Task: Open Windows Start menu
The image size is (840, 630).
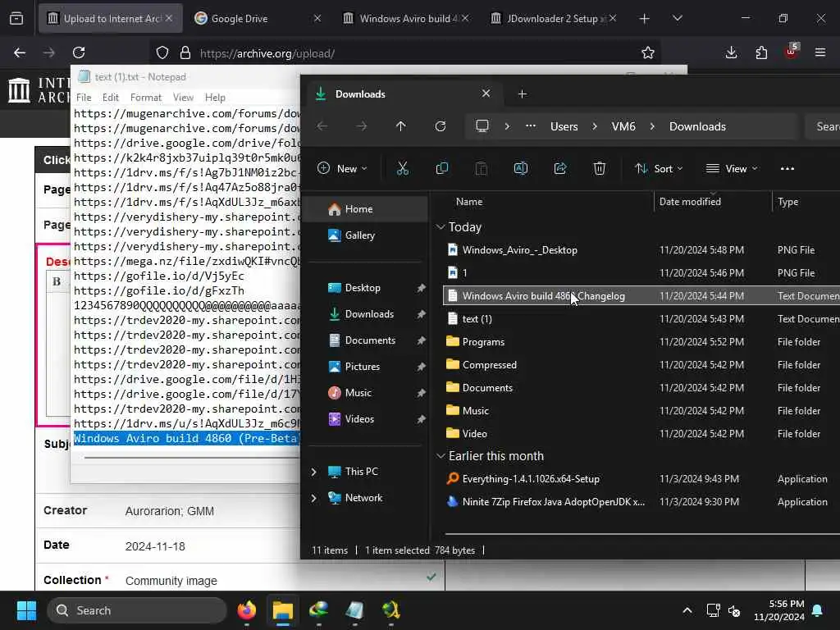Action: click(x=26, y=610)
